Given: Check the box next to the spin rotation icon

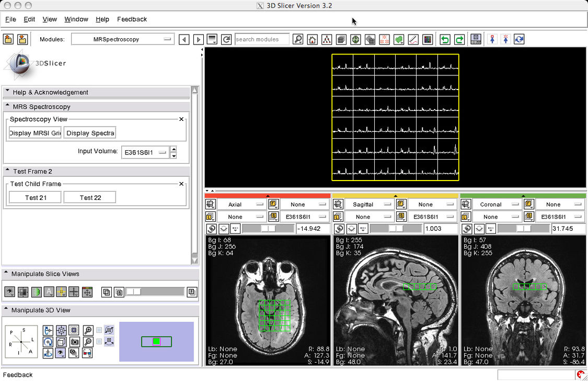Looking at the screenshot, I should pos(99,330).
